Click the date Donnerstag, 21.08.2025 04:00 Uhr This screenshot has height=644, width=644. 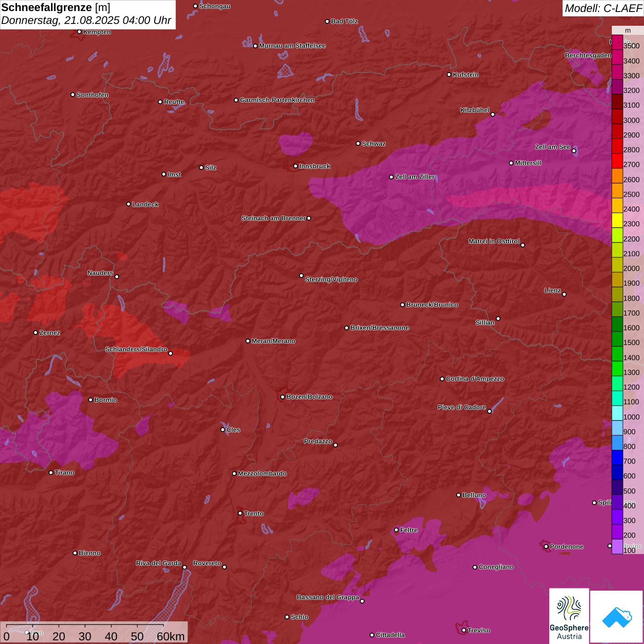[86, 20]
